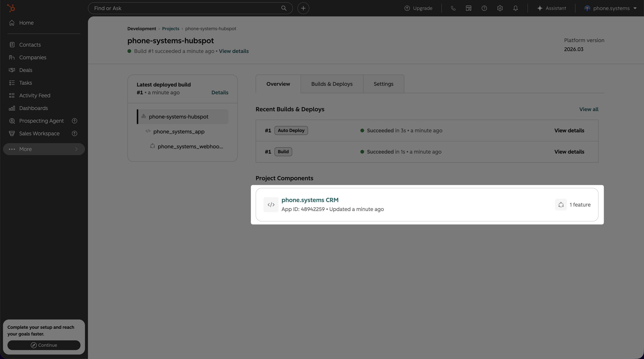Click the Continue setup button
The height and width of the screenshot is (359, 644).
click(44, 345)
